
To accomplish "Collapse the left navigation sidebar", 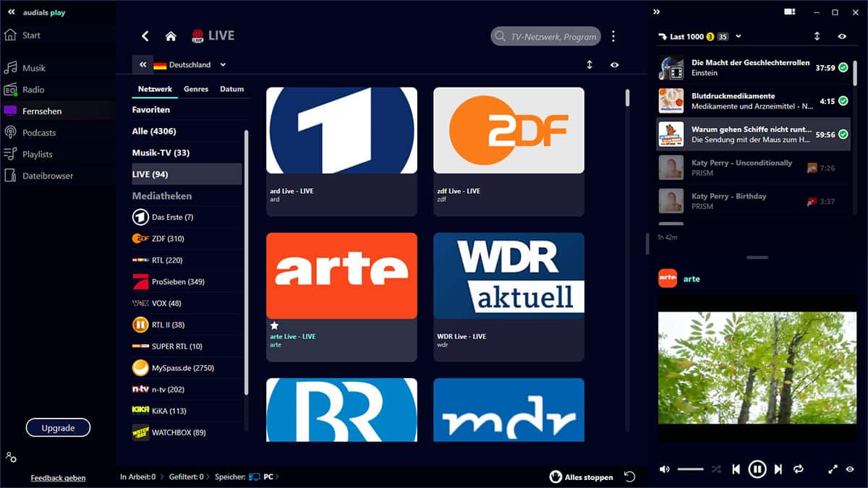I will 12,12.
